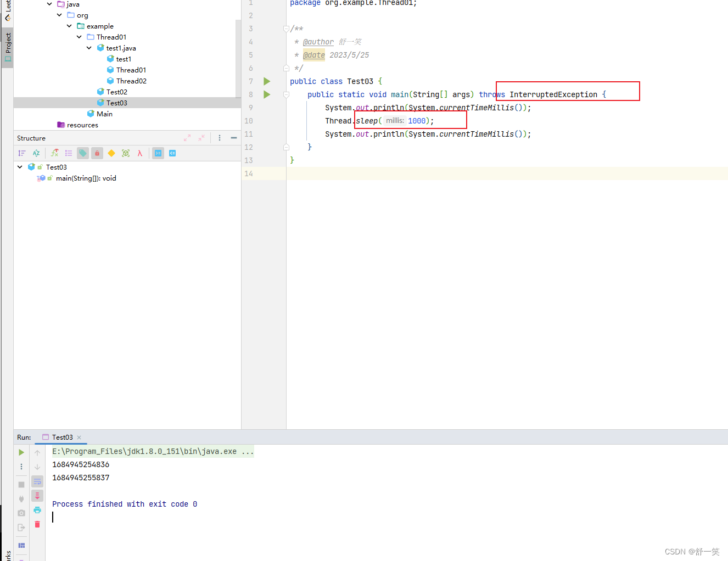The image size is (728, 561).
Task: Toggle the Show Fields tag icon
Action: (x=83, y=153)
